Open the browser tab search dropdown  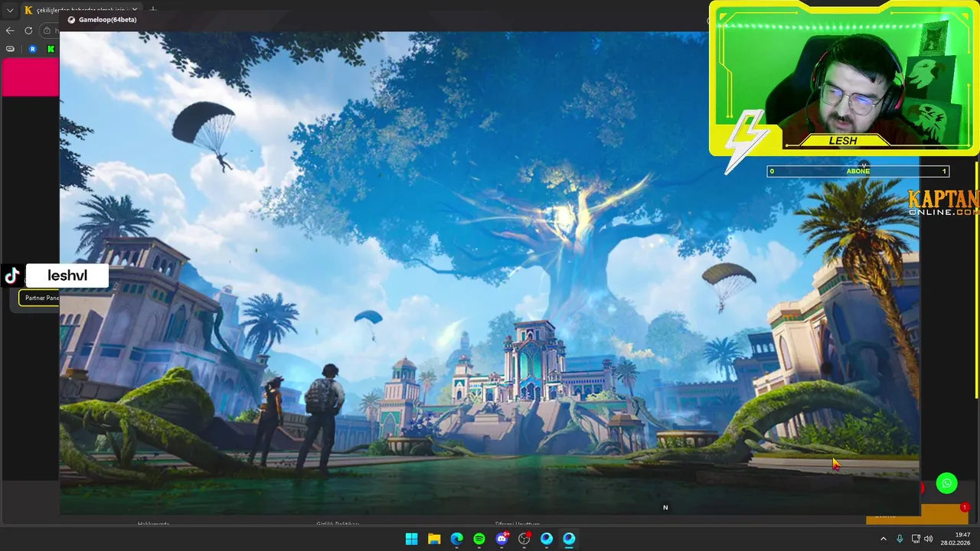tap(10, 10)
